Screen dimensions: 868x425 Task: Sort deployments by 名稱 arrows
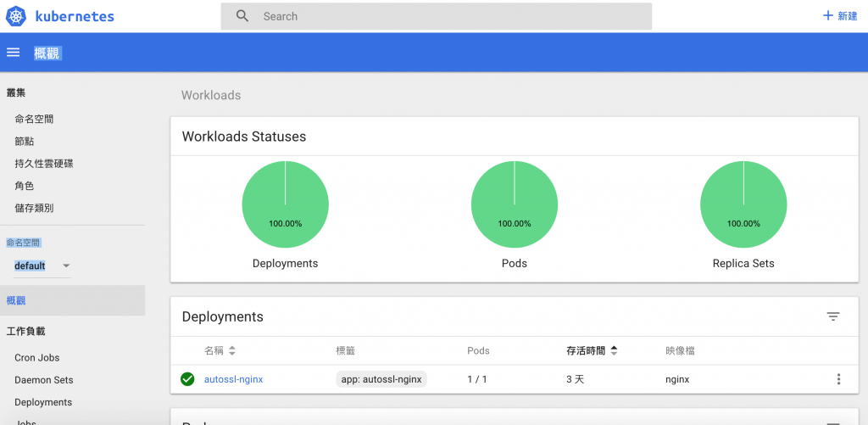[232, 350]
